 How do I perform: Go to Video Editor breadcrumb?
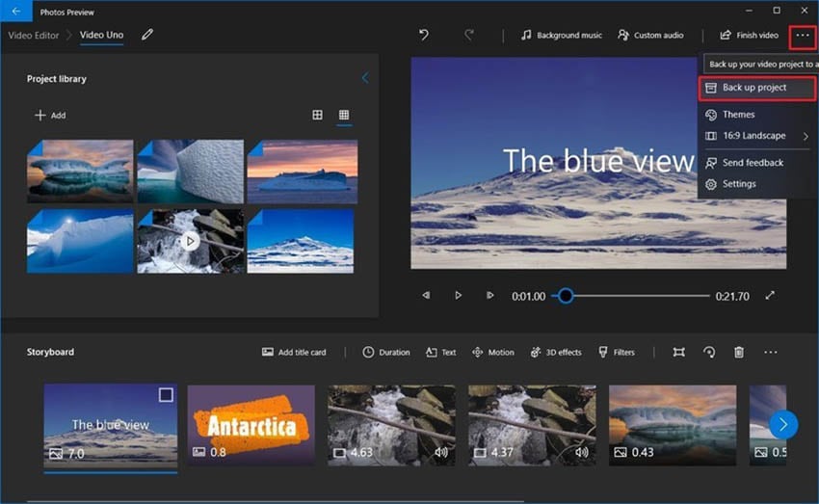(x=34, y=35)
